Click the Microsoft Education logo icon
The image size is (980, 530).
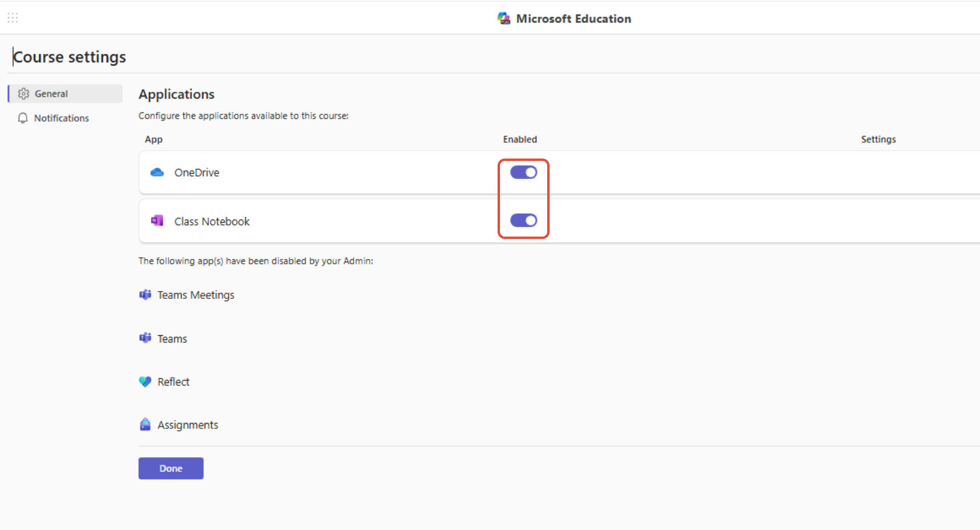[504, 19]
